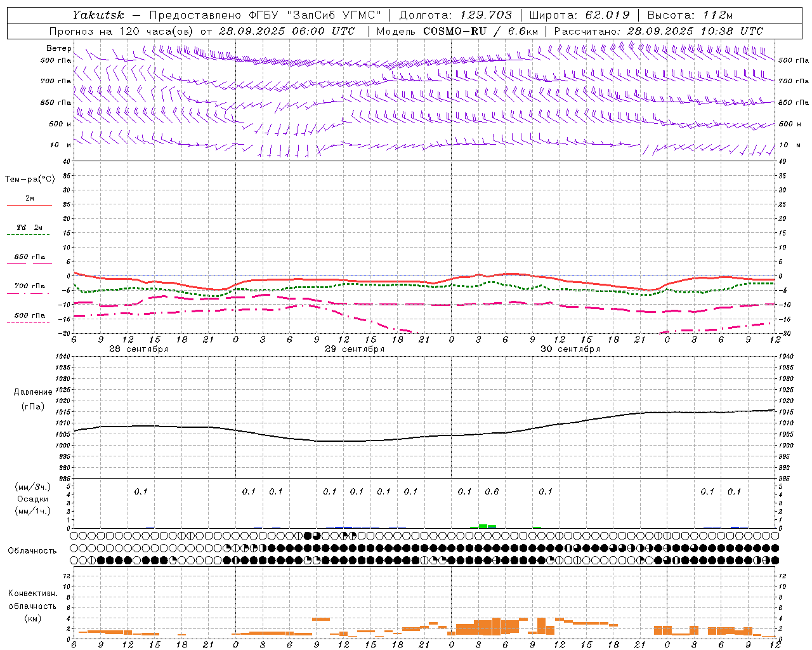Click the '(мм/1ч.)' precipitation unit label
Screen dimensions: 812x650
click(33, 511)
